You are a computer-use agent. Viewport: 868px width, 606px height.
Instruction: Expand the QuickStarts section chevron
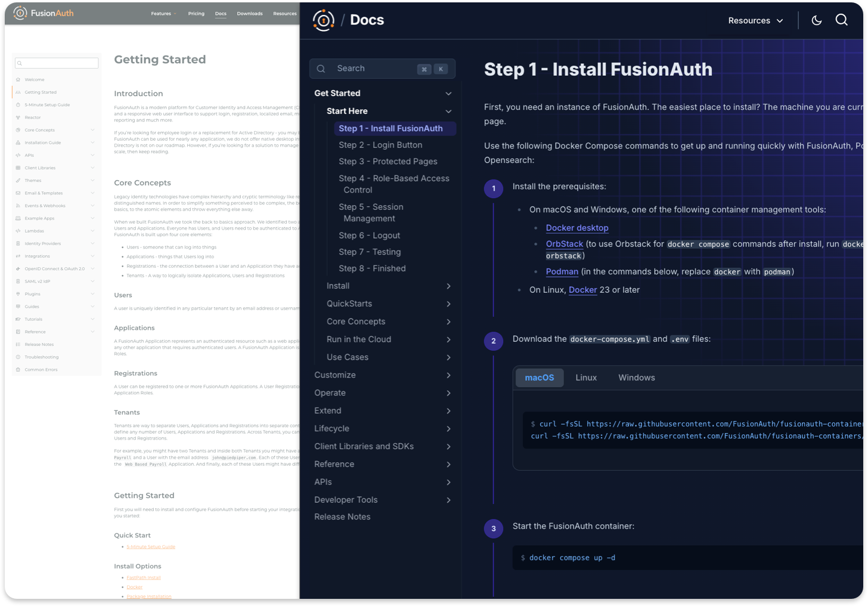(448, 304)
